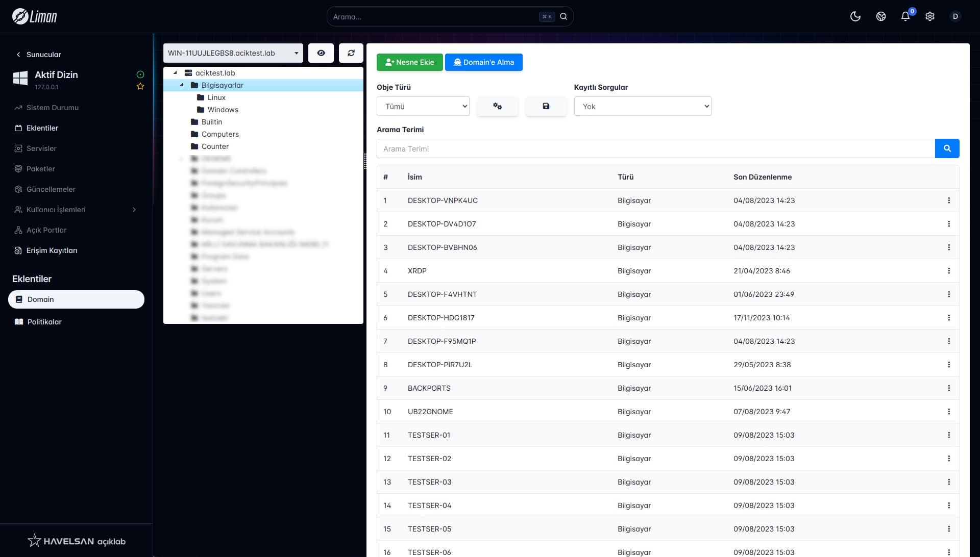
Task: Open advanced filter gears button
Action: pos(498,106)
